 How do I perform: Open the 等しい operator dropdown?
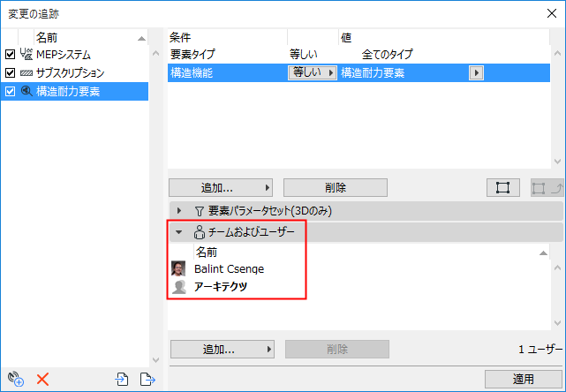tap(313, 73)
